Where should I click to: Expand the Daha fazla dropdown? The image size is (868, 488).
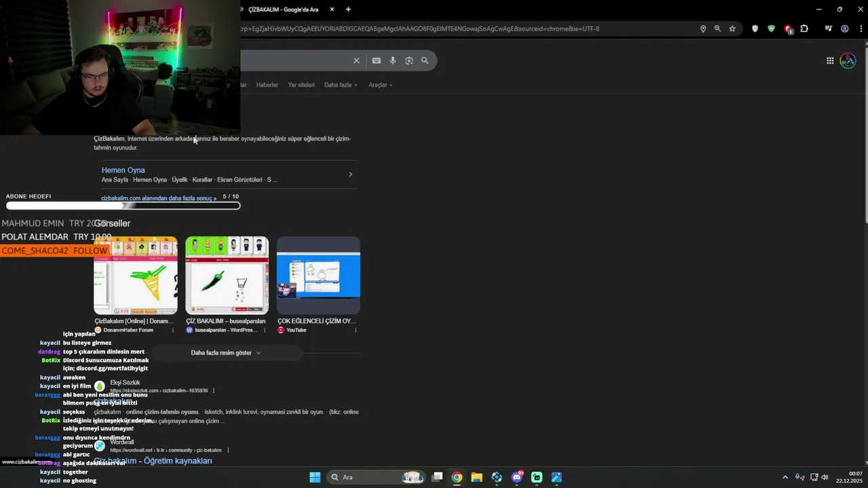tap(340, 85)
